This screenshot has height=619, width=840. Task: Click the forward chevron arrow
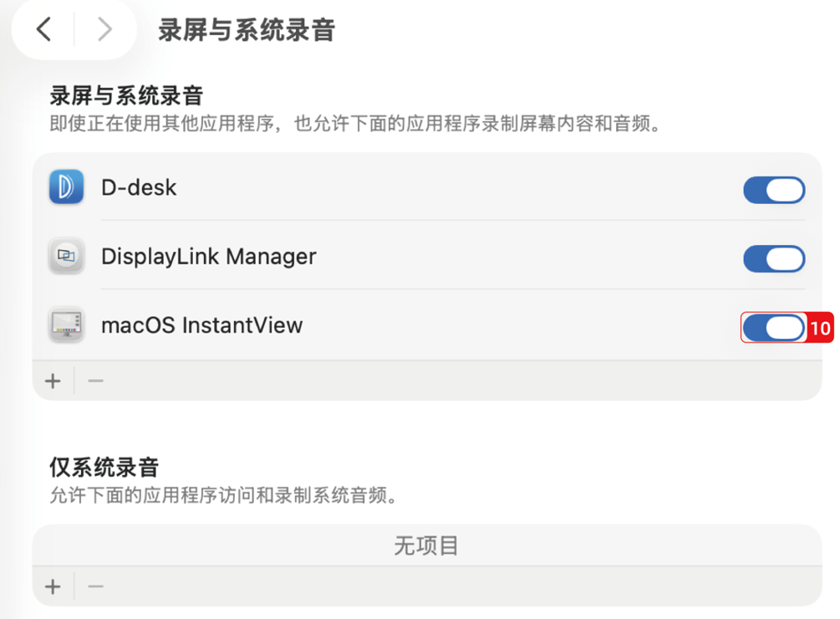[104, 30]
